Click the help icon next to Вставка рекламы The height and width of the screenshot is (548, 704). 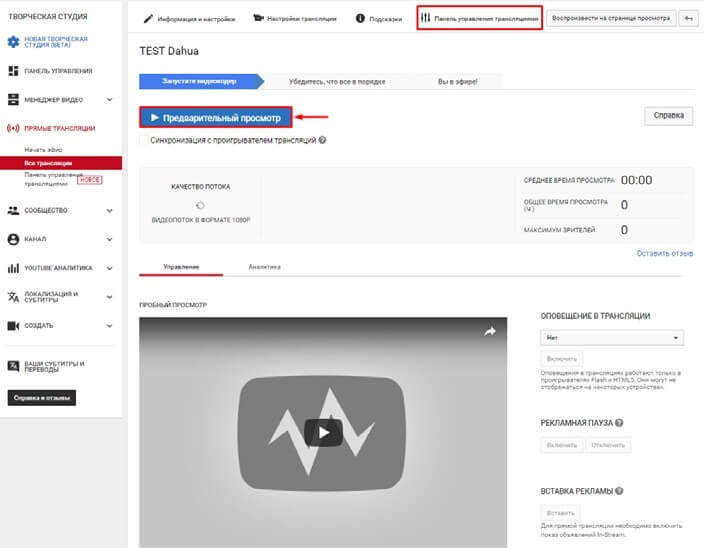tap(619, 491)
